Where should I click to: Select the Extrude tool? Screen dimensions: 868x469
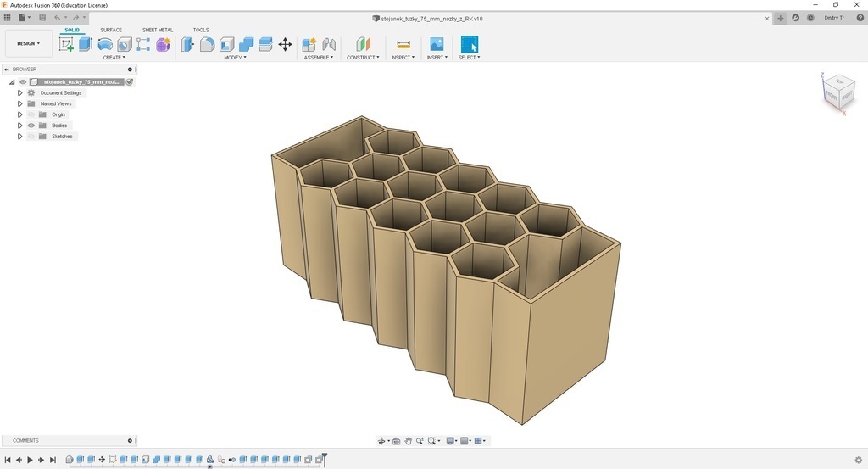[86, 44]
